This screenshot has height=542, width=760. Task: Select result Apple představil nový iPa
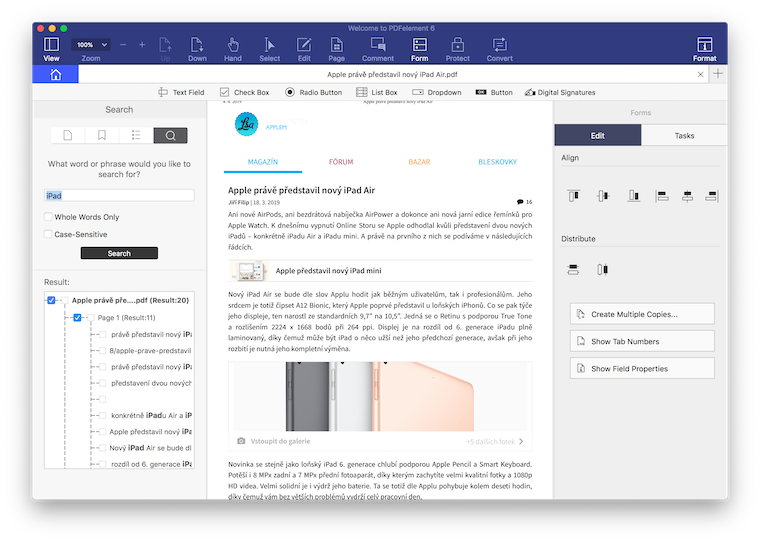(x=150, y=431)
